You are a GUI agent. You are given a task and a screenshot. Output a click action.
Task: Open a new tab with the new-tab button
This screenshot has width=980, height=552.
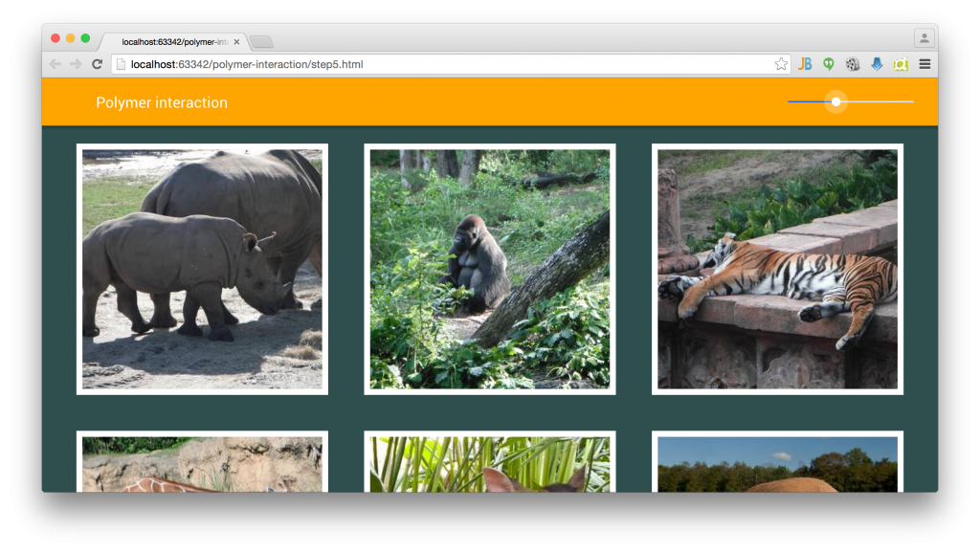(261, 42)
